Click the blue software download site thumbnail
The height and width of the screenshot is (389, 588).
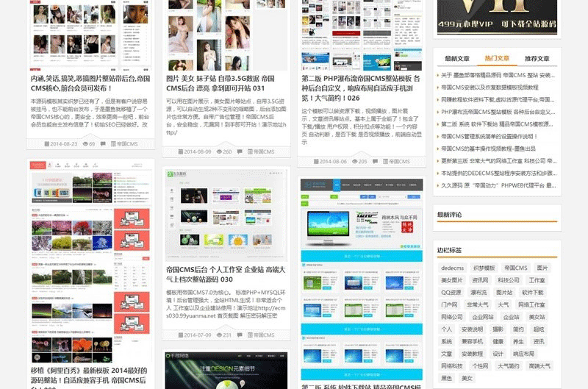362,279
